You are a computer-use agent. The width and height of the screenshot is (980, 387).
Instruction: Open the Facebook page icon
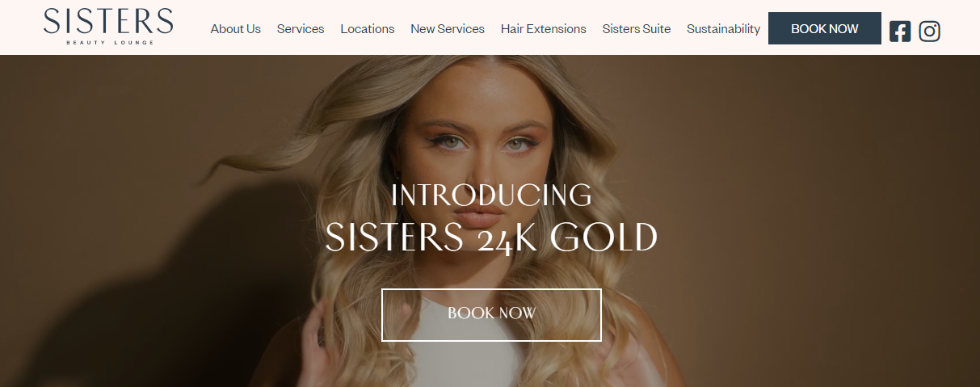pyautogui.click(x=900, y=32)
